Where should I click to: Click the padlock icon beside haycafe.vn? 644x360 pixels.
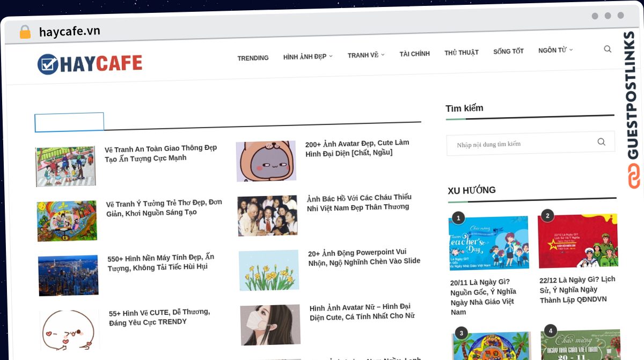(x=25, y=32)
